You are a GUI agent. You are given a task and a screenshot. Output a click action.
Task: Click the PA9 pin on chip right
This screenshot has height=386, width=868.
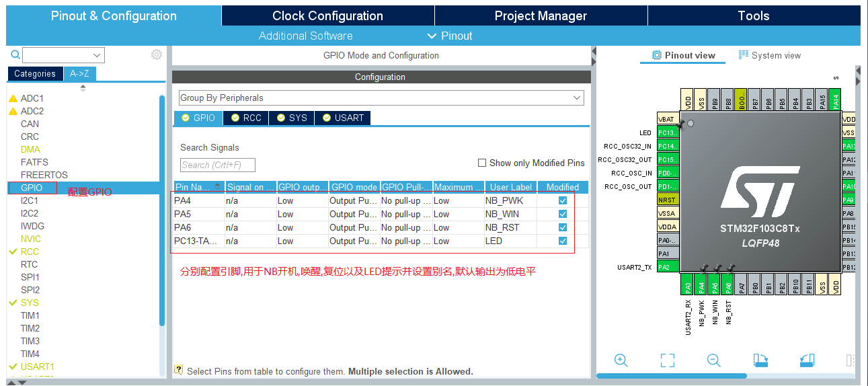(x=849, y=200)
